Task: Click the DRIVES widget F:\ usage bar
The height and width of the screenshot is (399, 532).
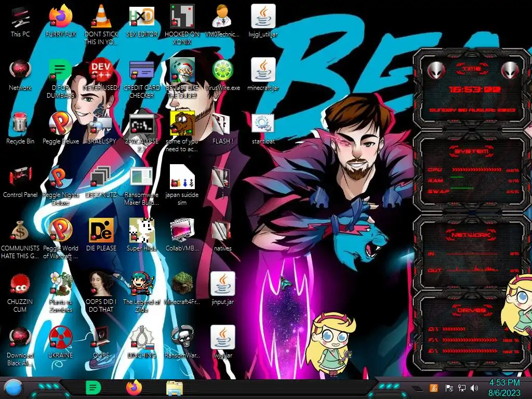Action: pyautogui.click(x=470, y=340)
